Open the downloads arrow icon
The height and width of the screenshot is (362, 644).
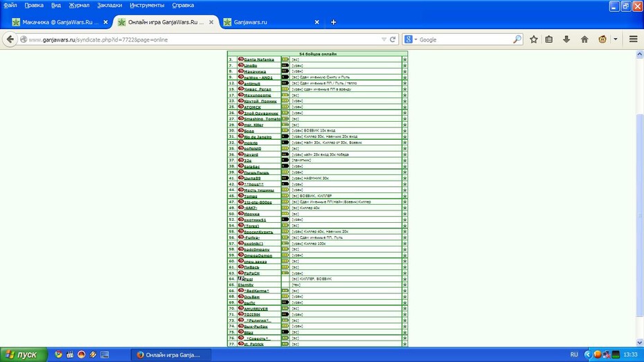pyautogui.click(x=566, y=39)
